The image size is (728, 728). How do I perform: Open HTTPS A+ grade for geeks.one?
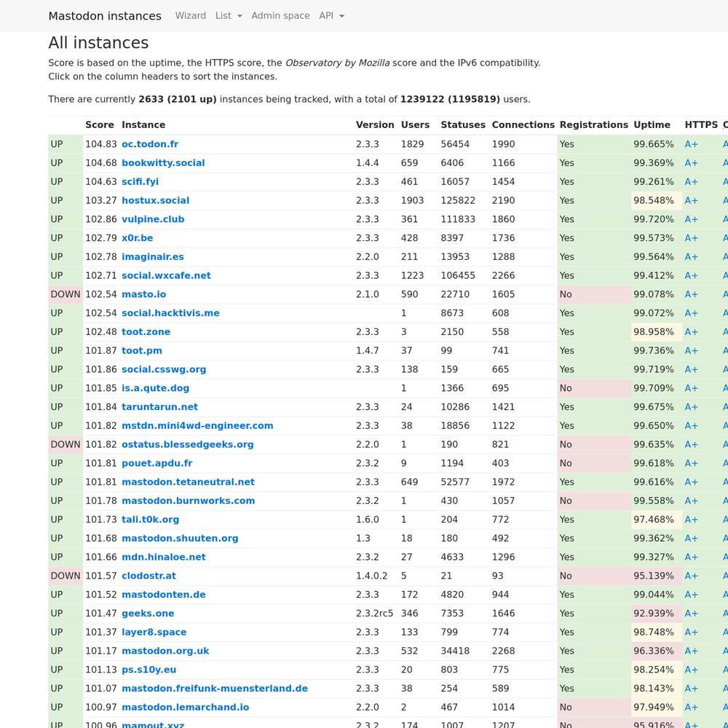tap(691, 613)
